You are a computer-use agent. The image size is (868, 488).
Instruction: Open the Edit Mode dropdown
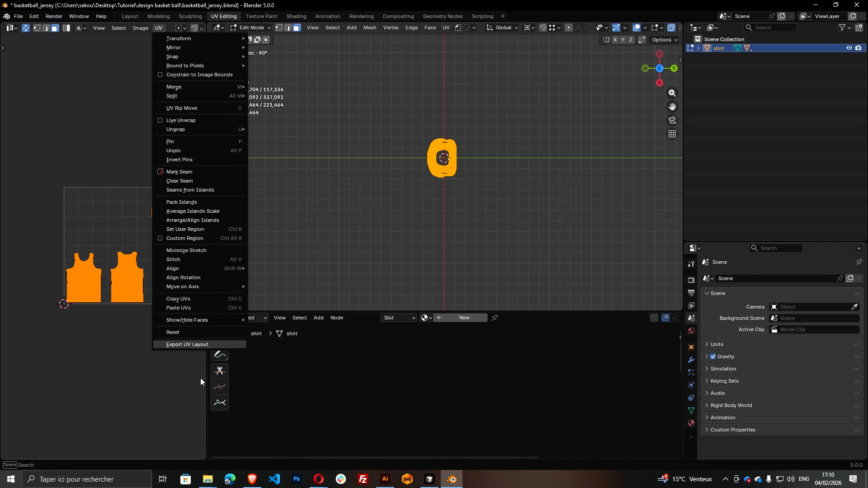pyautogui.click(x=250, y=28)
